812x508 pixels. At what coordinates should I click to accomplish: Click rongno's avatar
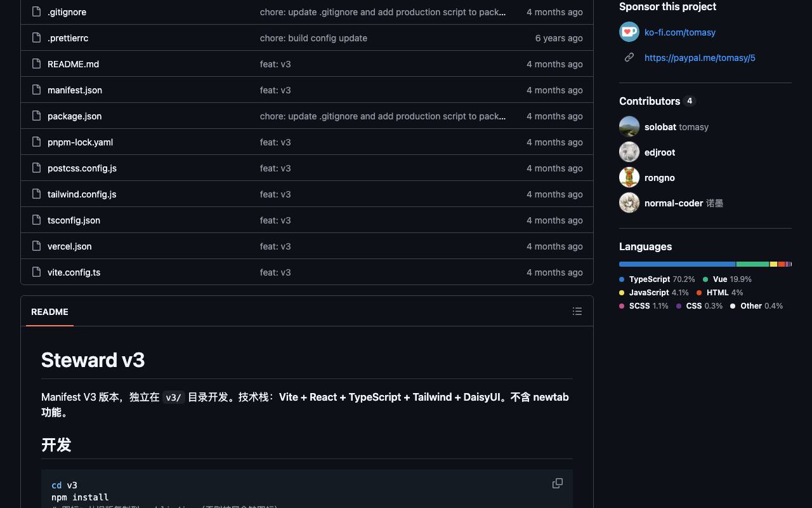[x=629, y=177]
